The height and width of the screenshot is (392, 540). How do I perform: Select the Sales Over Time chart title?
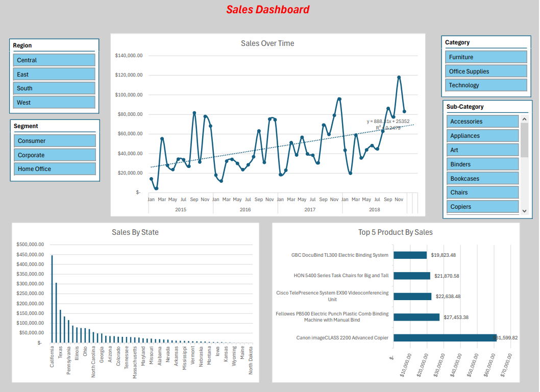pos(267,43)
